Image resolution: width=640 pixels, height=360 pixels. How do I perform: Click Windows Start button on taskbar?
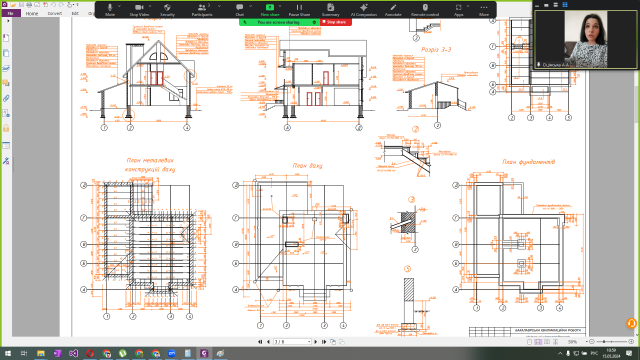point(7,353)
